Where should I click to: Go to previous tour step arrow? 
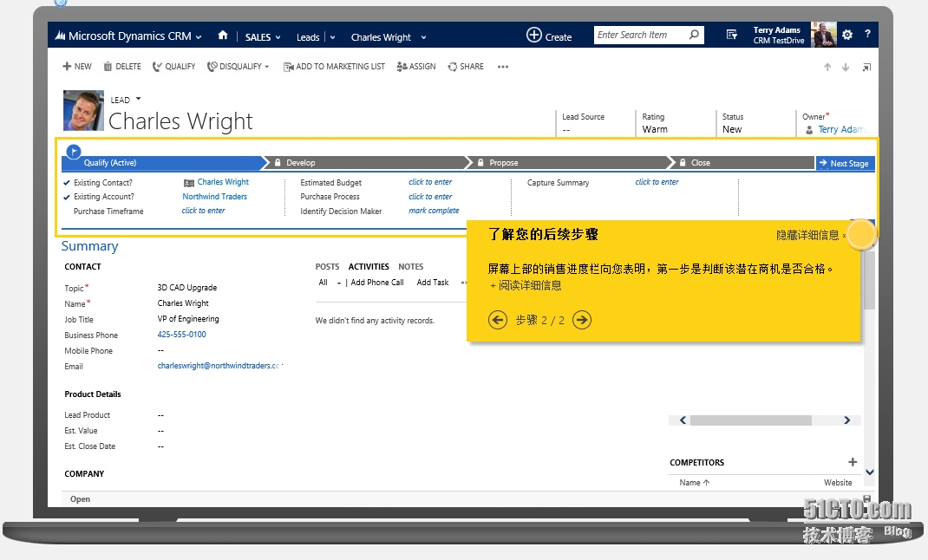tap(498, 320)
